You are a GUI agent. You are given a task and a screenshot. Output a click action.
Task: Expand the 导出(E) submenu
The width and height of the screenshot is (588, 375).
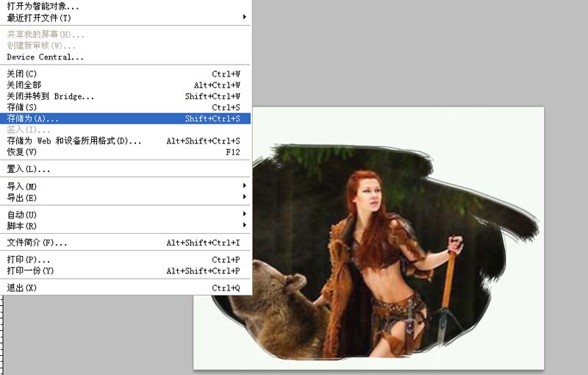22,198
